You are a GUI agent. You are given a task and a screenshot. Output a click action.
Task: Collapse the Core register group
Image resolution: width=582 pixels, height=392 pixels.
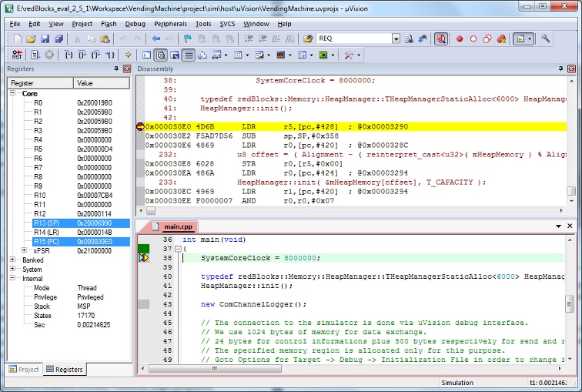(13, 94)
